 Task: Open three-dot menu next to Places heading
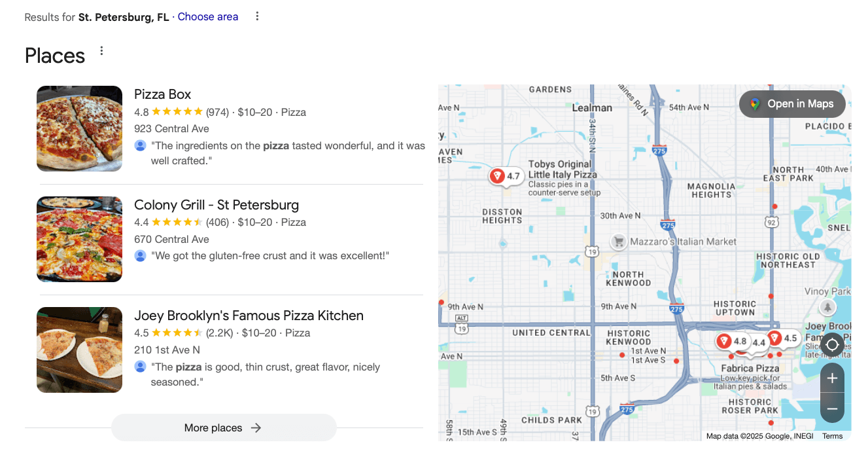point(101,51)
